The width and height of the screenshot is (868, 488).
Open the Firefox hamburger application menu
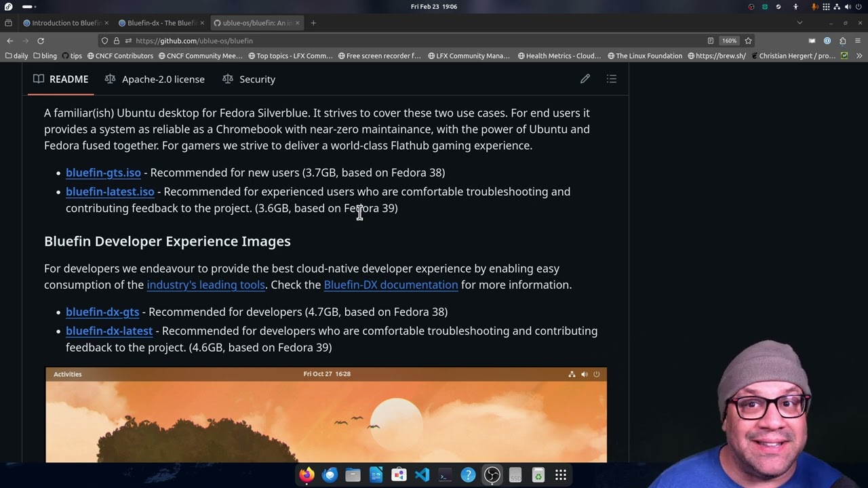click(858, 41)
